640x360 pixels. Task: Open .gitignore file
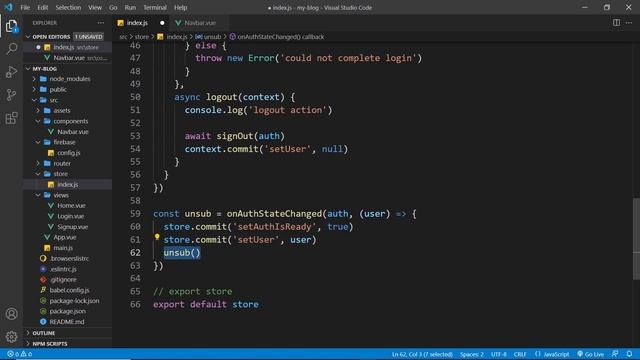(67, 280)
